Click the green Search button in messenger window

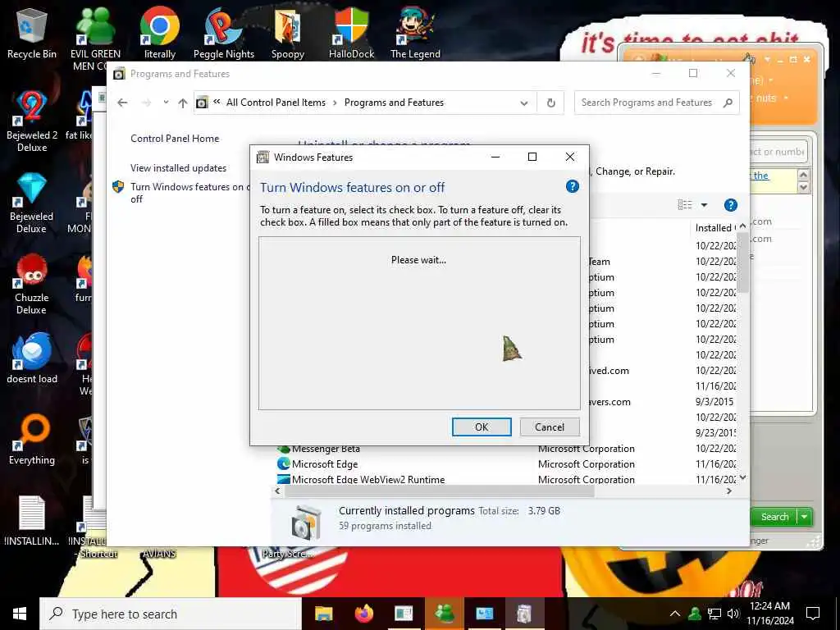click(x=774, y=517)
